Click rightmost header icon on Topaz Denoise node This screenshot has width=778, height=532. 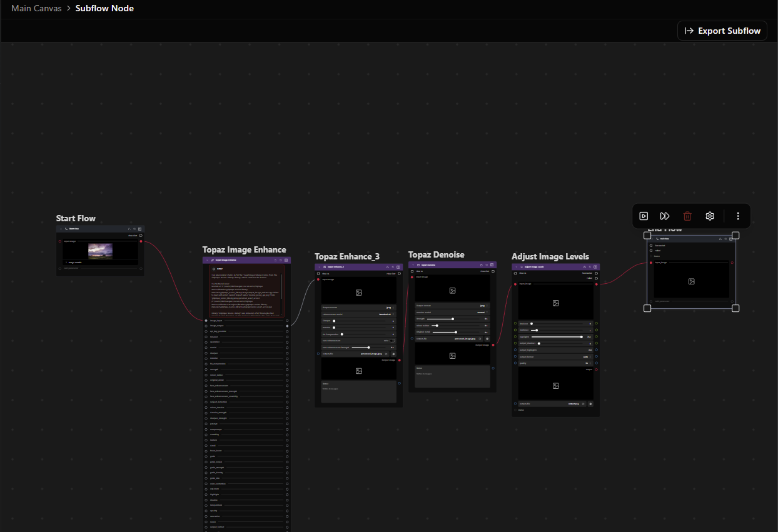point(492,265)
